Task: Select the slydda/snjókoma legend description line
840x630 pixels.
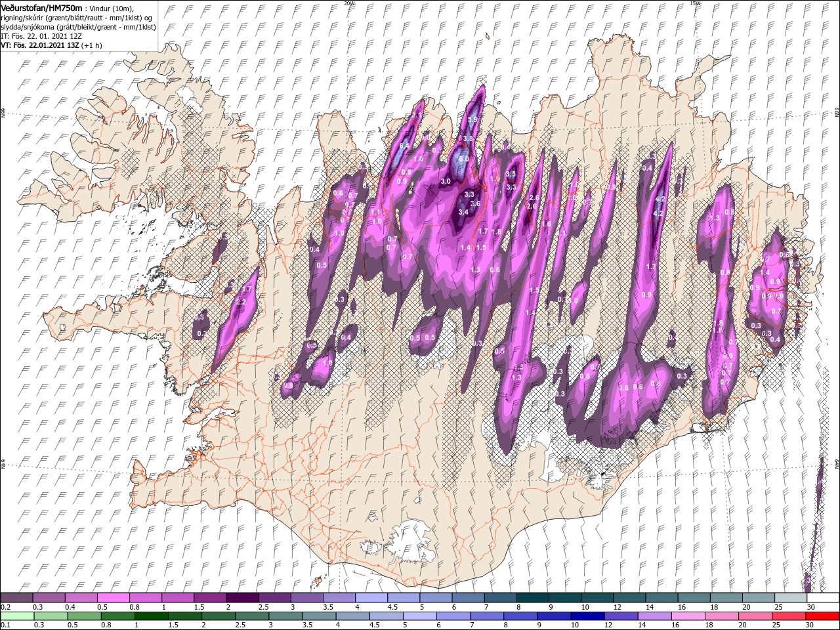Action: click(78, 27)
